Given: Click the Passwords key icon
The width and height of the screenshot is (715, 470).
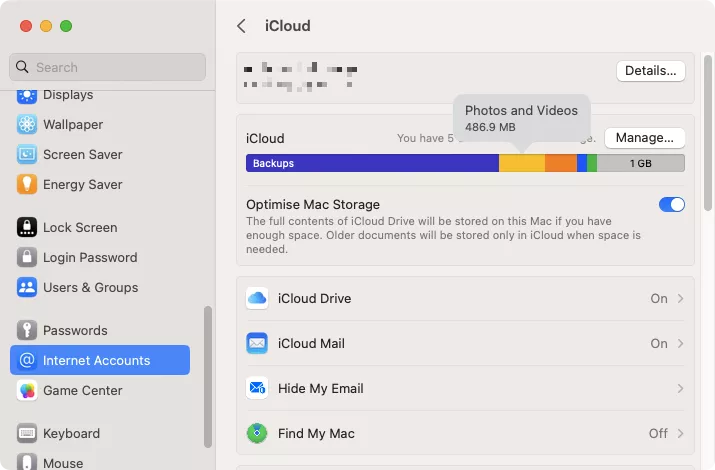Looking at the screenshot, I should click(x=27, y=330).
